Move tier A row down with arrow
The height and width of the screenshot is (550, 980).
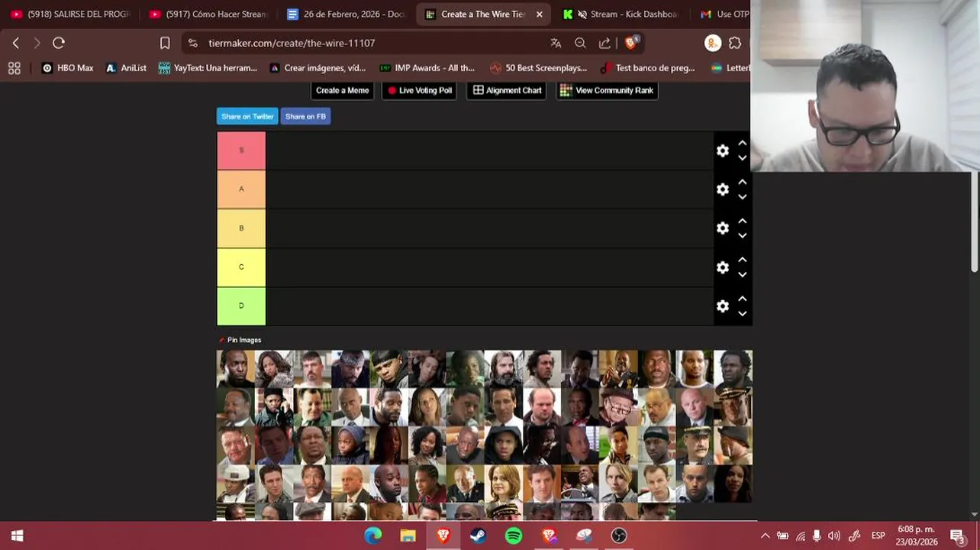click(x=742, y=197)
